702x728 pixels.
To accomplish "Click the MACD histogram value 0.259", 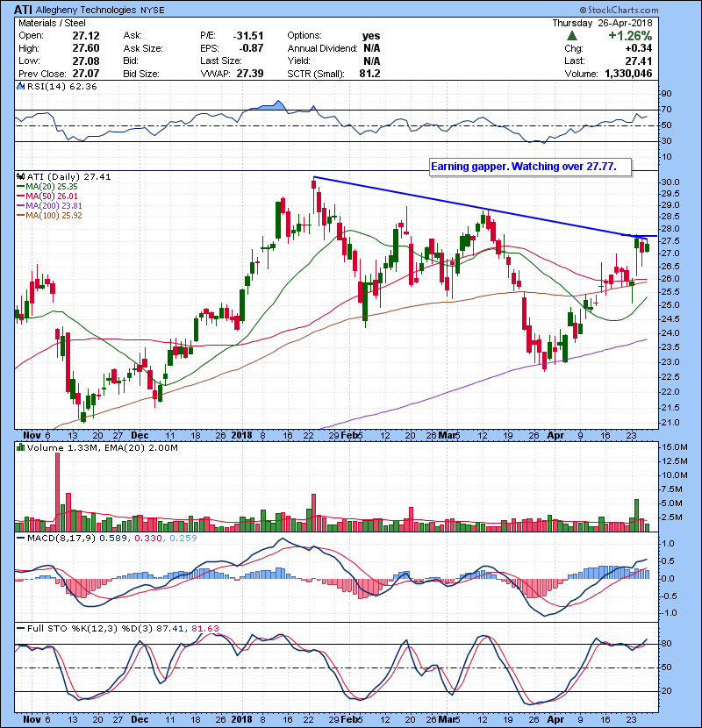I will pos(183,538).
